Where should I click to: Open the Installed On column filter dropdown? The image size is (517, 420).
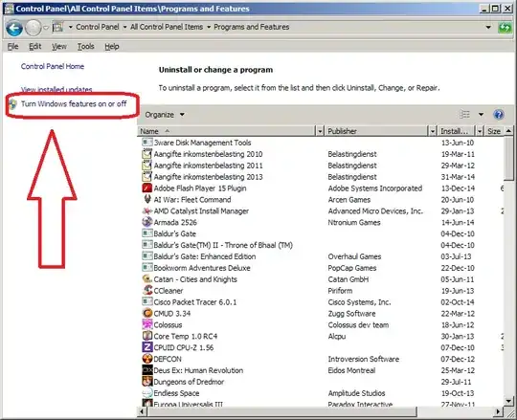point(480,131)
